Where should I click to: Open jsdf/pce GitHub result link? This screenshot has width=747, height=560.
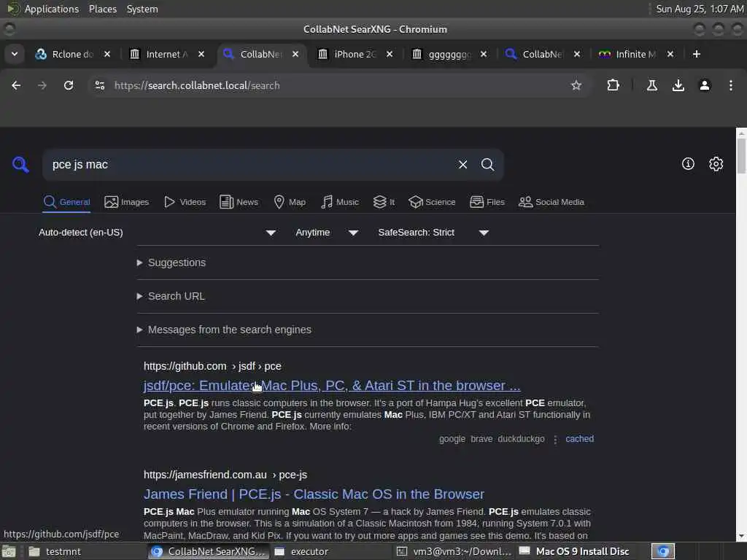point(332,385)
